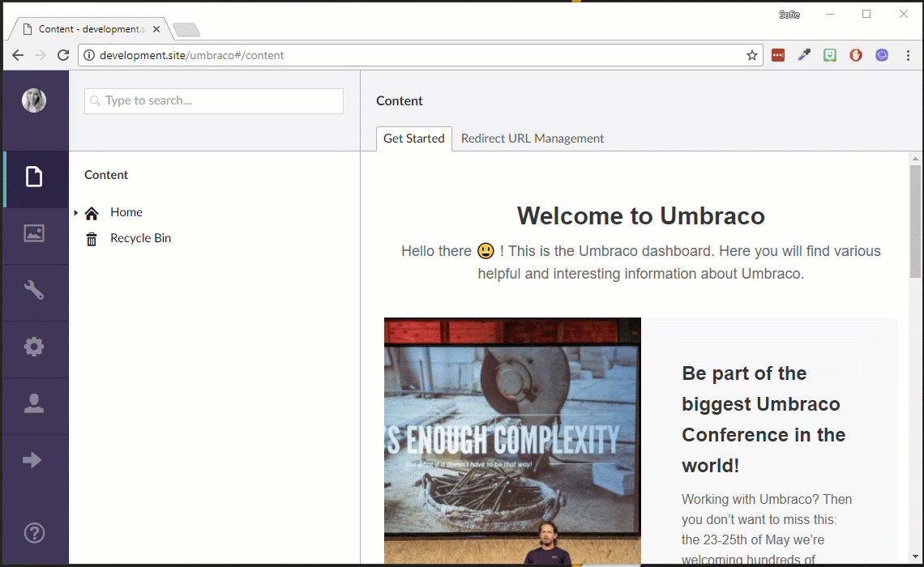
Task: Click the dashboard vertical scrollbar thumb
Action: tap(915, 221)
